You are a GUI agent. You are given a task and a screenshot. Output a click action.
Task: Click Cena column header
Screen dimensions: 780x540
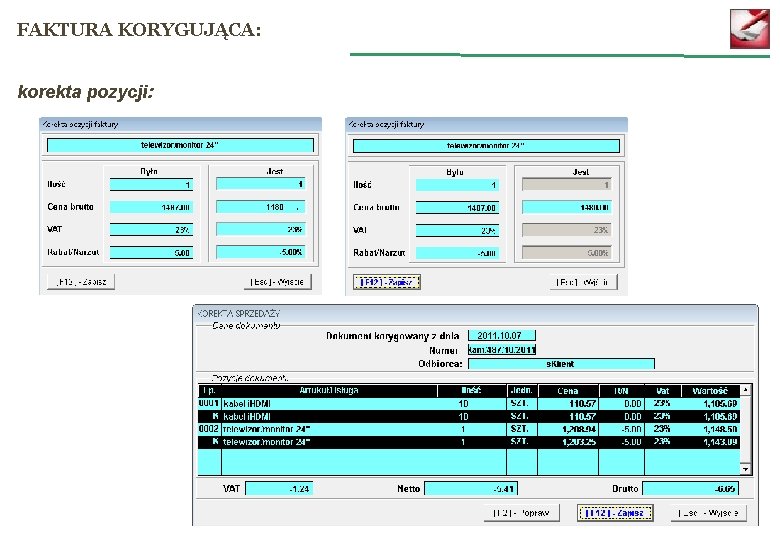click(568, 390)
